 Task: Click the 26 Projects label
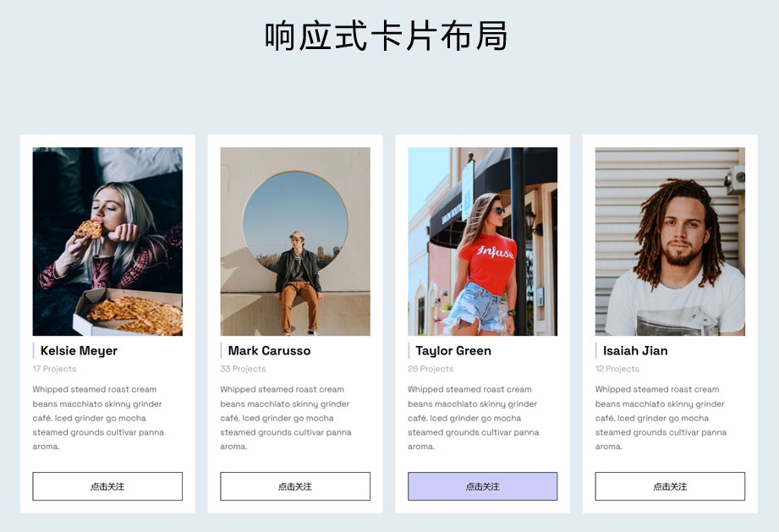431,369
